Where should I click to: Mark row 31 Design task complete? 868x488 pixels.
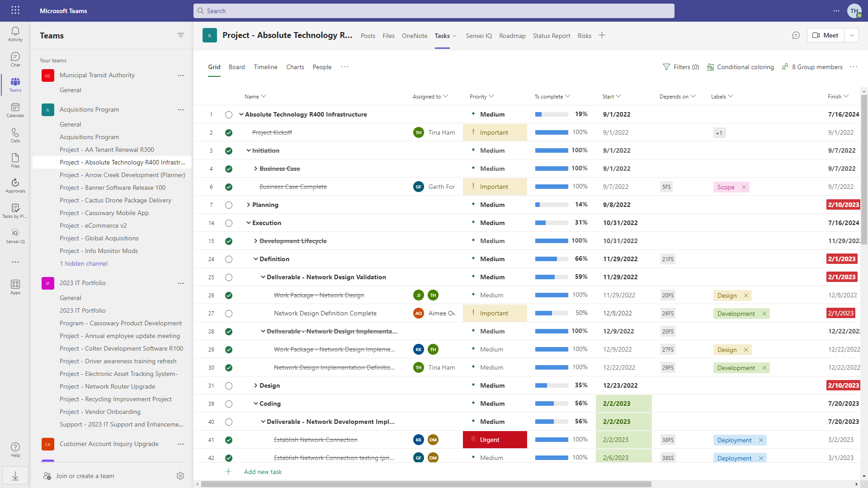pyautogui.click(x=229, y=386)
